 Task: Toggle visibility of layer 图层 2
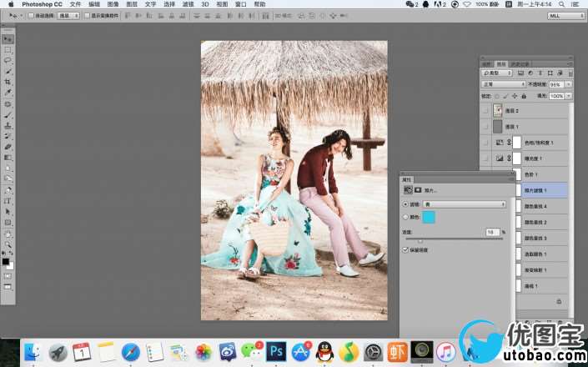click(x=486, y=111)
